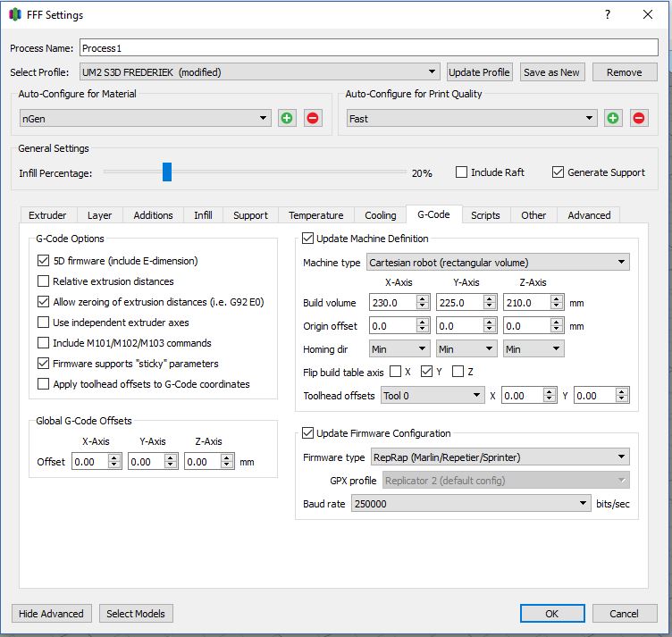
Task: Click the FFF Settings app icon
Action: (15, 15)
